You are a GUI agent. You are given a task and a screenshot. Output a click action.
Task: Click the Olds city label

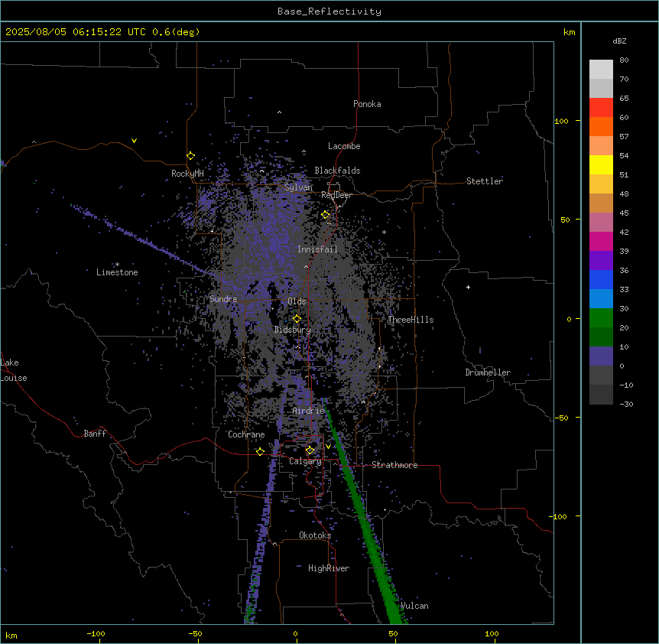[297, 301]
